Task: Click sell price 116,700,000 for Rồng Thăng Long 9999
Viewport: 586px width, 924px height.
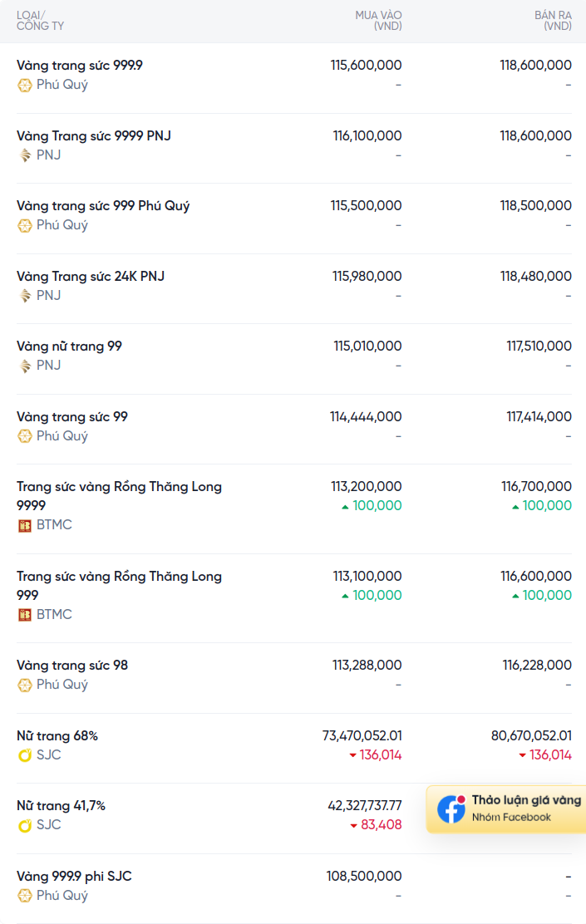Action: (536, 486)
